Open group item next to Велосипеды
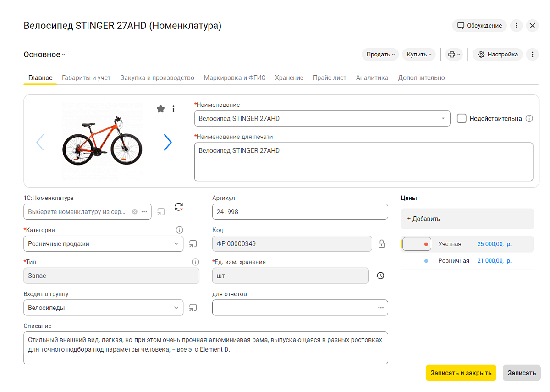Image resolution: width=550 pixels, height=392 pixels. 193,308
